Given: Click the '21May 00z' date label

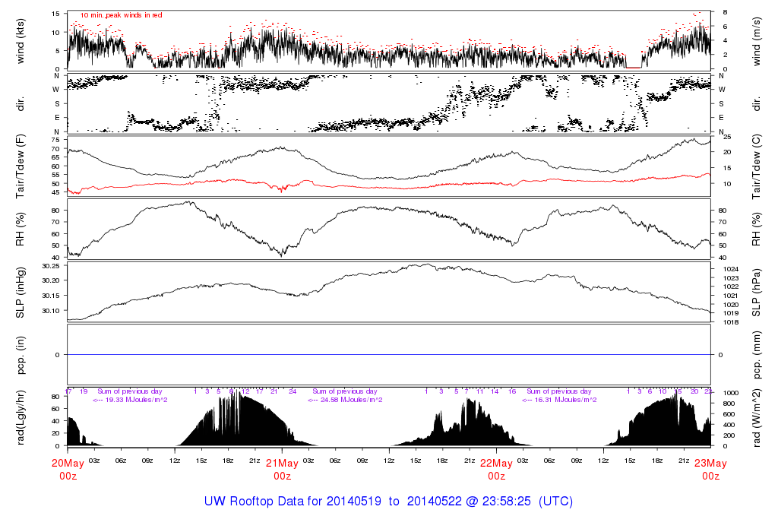Looking at the screenshot, I should [282, 469].
